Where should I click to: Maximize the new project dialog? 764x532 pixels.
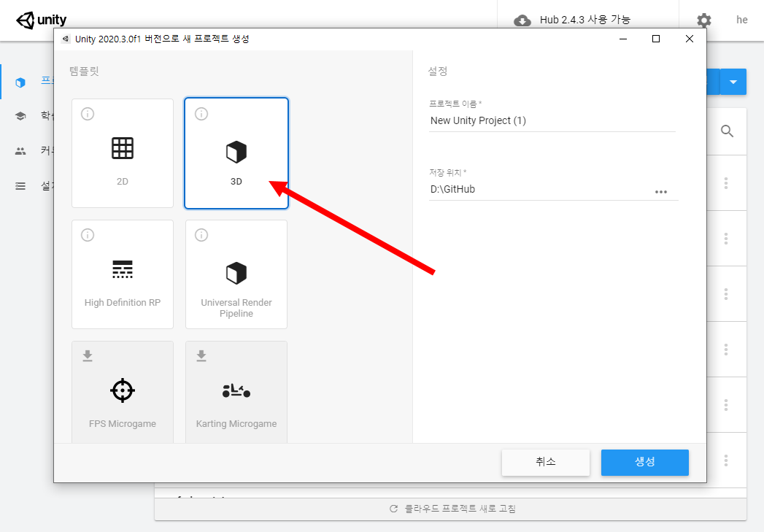[x=656, y=39]
